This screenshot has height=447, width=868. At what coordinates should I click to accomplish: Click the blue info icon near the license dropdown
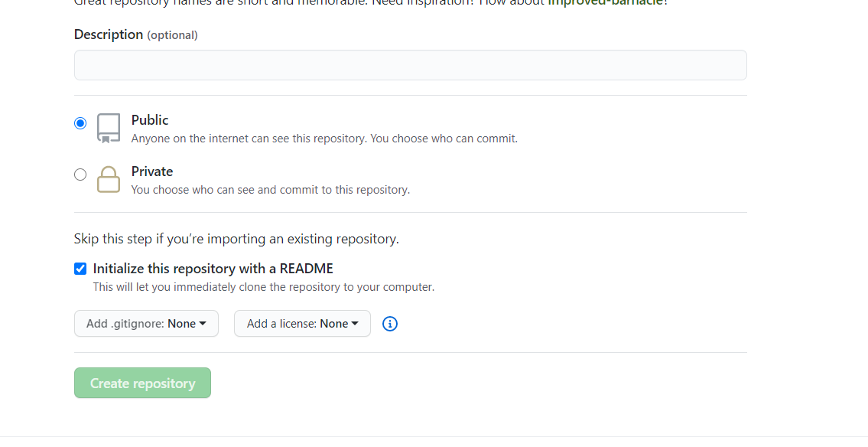[390, 324]
